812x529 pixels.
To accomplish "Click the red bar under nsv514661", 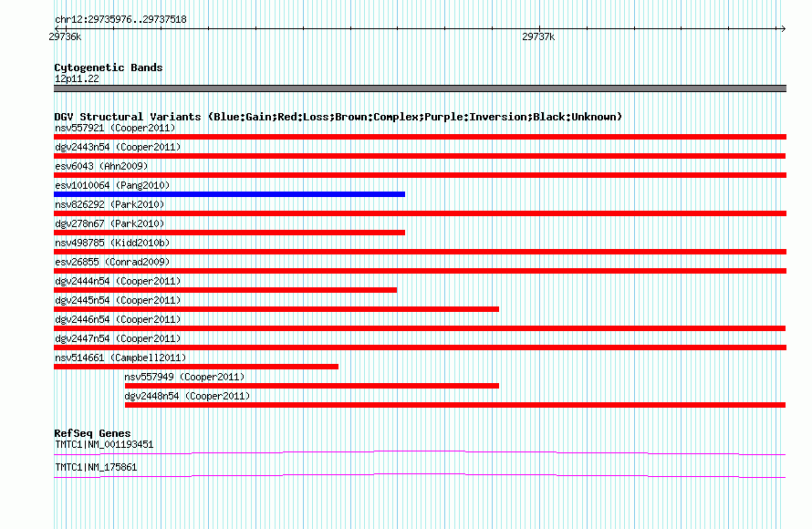I will click(x=196, y=367).
